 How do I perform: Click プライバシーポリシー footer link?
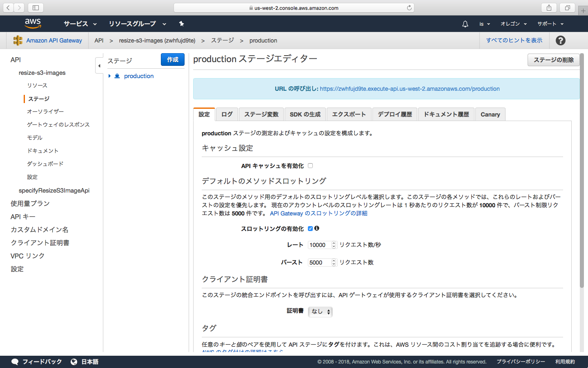click(x=521, y=362)
